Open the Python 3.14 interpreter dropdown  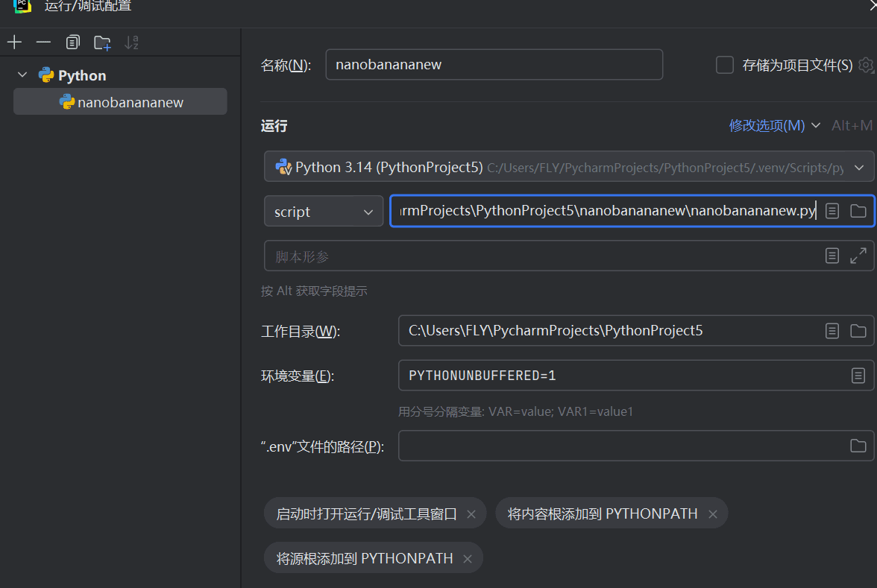pos(569,167)
